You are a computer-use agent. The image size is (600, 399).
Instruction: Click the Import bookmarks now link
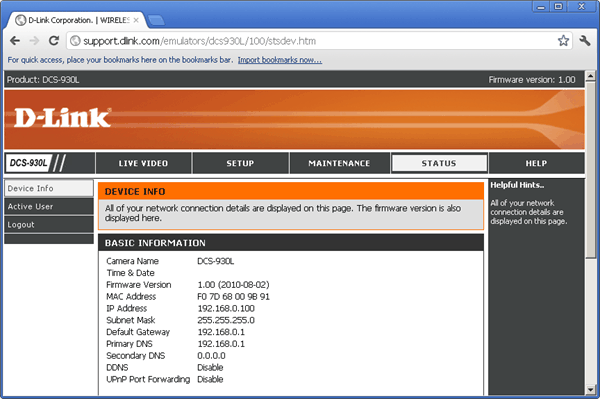[280, 60]
